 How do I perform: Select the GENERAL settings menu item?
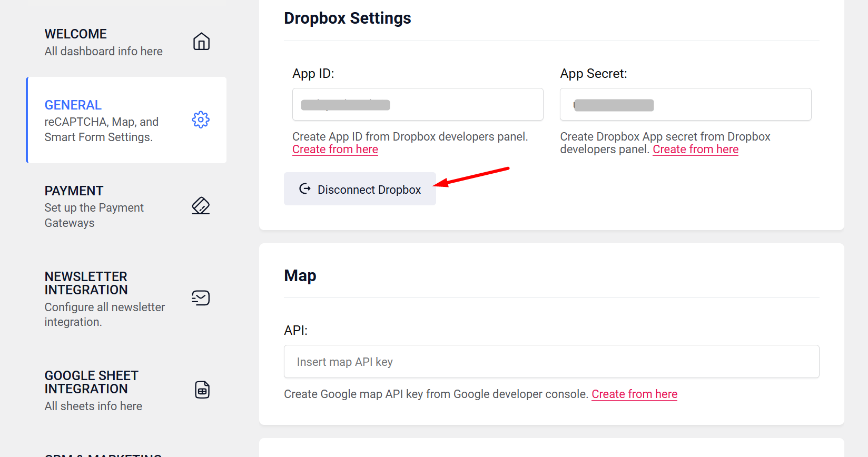[x=127, y=120]
